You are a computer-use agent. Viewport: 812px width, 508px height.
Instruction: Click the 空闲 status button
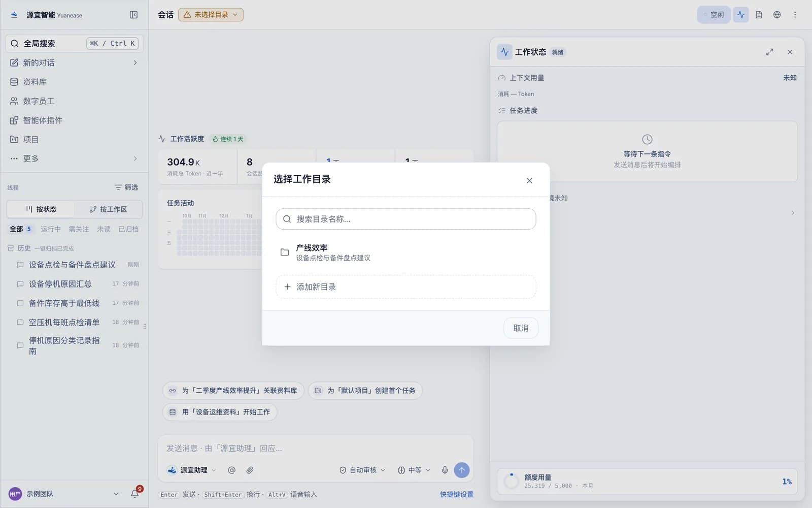714,15
